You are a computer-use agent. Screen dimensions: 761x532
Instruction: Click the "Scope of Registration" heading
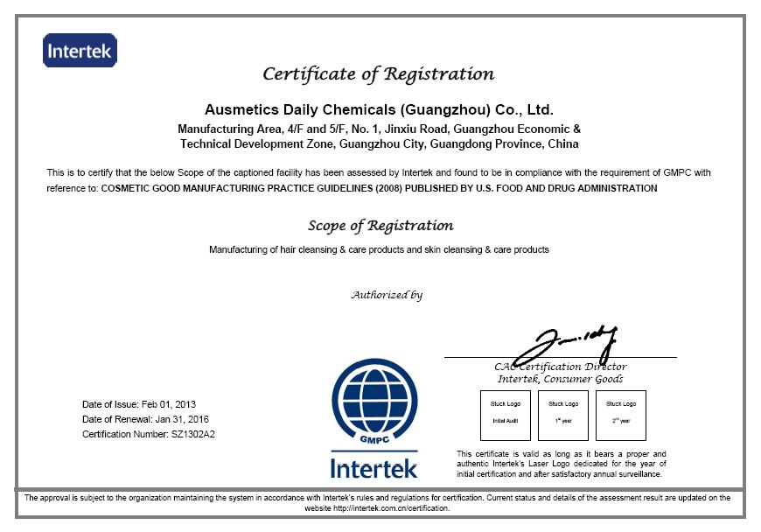tap(380, 226)
